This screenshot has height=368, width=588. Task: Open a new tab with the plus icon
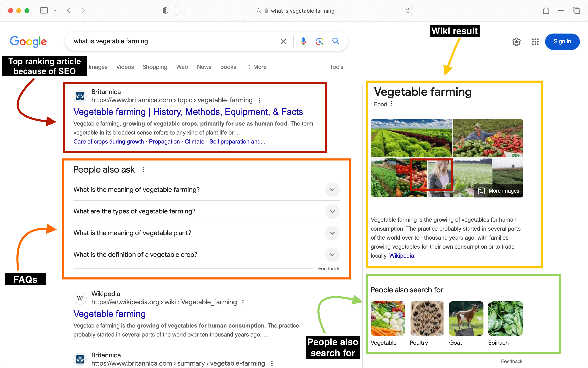[x=561, y=10]
